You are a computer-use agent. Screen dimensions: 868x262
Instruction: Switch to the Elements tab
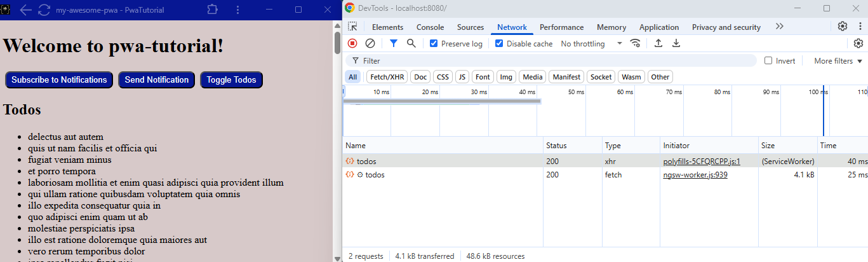pyautogui.click(x=387, y=27)
